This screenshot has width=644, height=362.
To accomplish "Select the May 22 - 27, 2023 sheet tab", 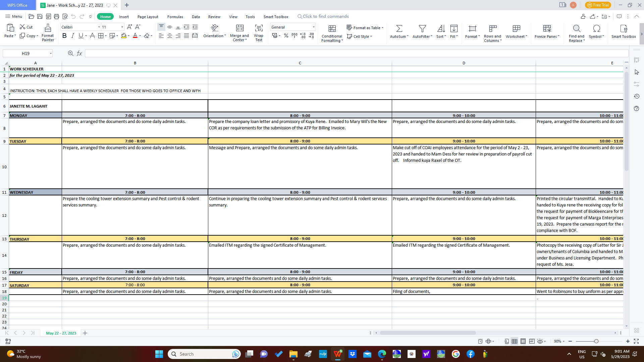I will coord(61,333).
